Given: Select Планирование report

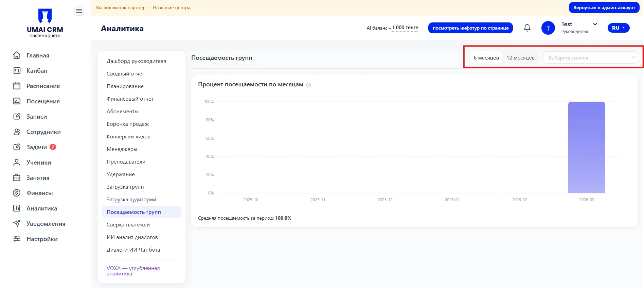Looking at the screenshot, I should click(x=125, y=86).
